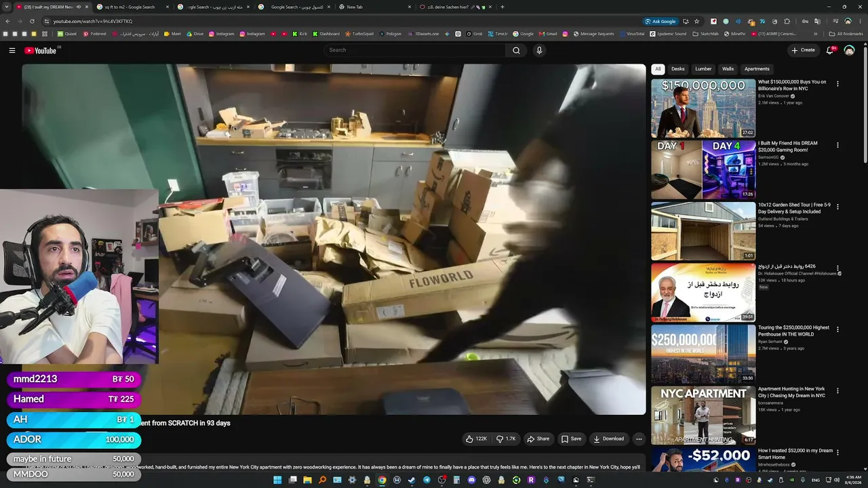Image resolution: width=868 pixels, height=488 pixels.
Task: Open options for the Apartment Hunting video
Action: click(837, 390)
